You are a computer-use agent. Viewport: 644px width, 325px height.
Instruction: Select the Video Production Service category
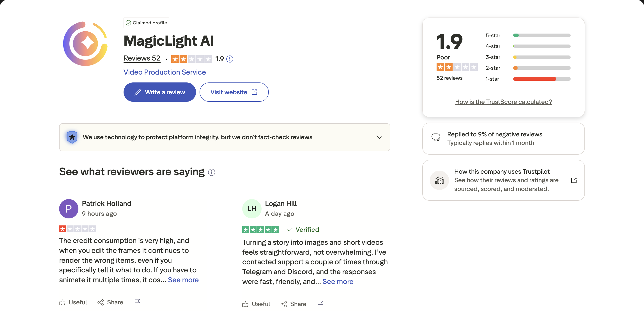[164, 72]
